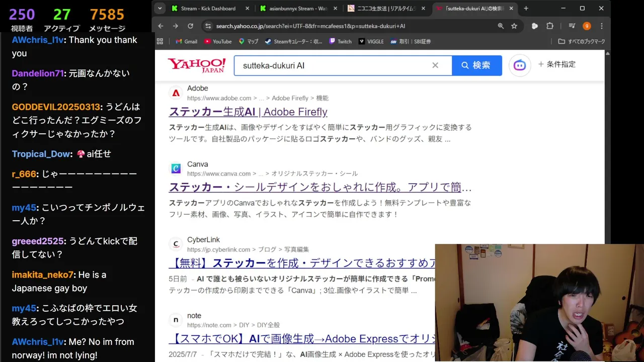Image resolution: width=644 pixels, height=362 pixels.
Task: Open the マップ bookmark
Action: [x=249, y=41]
